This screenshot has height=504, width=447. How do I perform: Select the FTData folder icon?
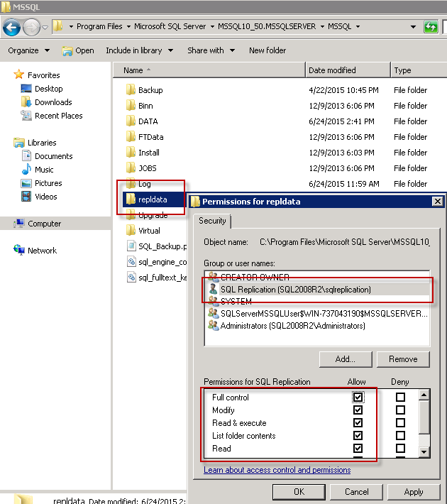[131, 136]
